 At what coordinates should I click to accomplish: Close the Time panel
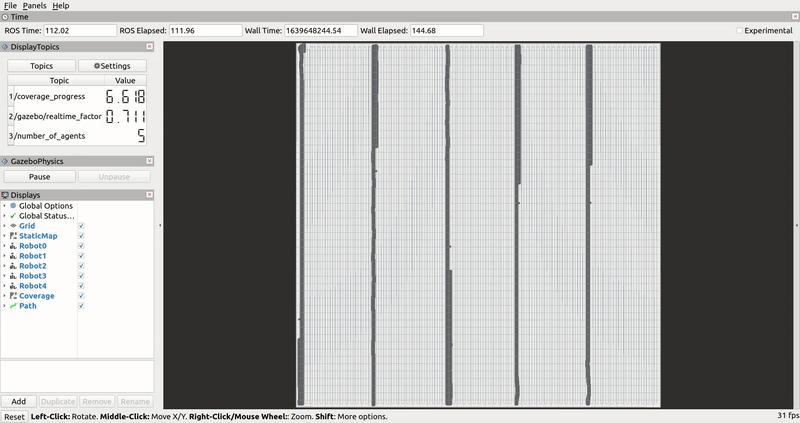(x=795, y=17)
